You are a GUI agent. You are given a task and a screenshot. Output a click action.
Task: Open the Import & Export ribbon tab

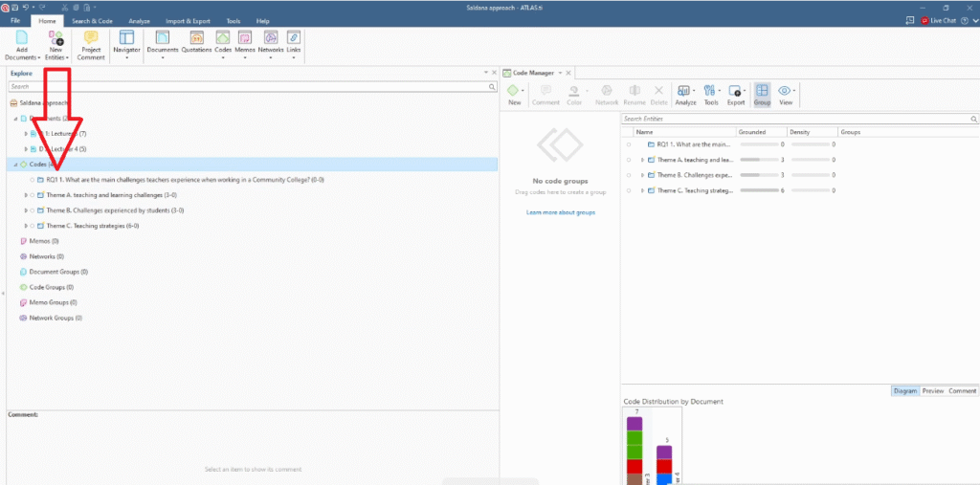pyautogui.click(x=188, y=20)
